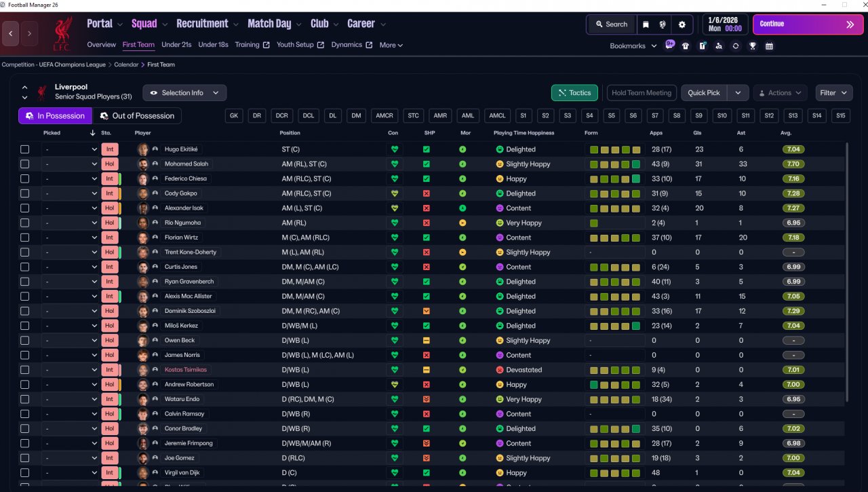Click Rio Ngumoha's orange morale icon

(x=462, y=223)
